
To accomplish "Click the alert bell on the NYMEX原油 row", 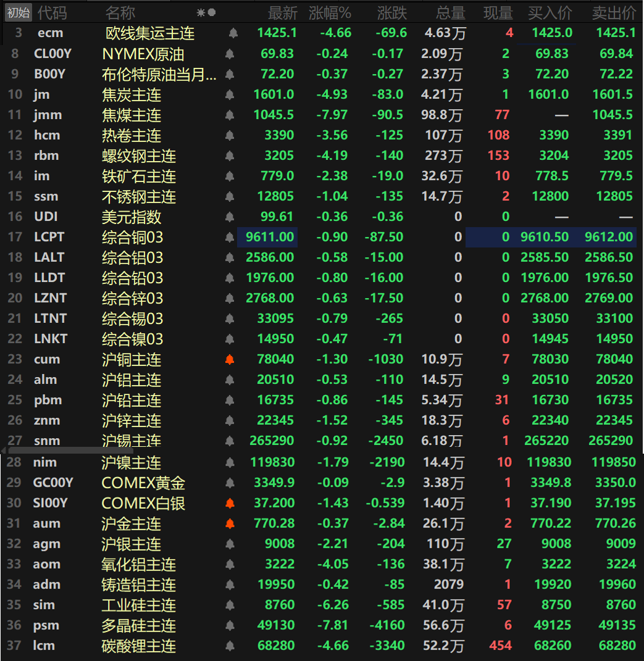I will coord(229,53).
